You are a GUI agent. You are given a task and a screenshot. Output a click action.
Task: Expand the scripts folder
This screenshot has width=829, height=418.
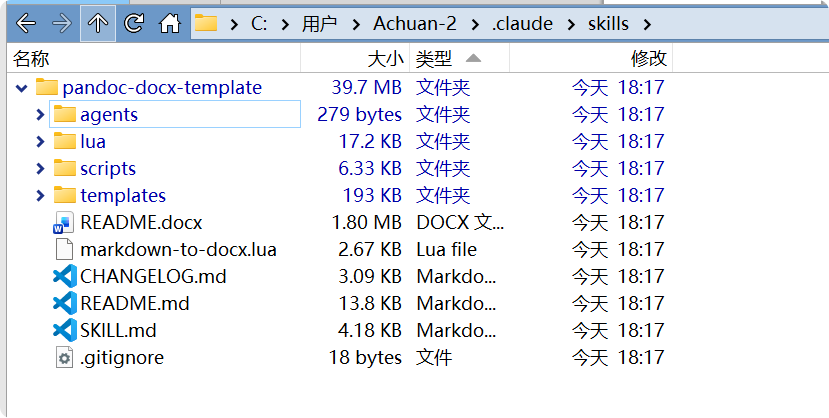point(40,168)
